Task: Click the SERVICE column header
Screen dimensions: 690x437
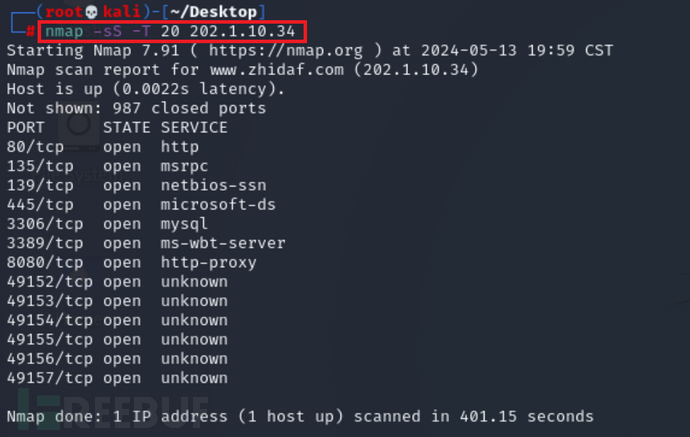Action: point(194,128)
